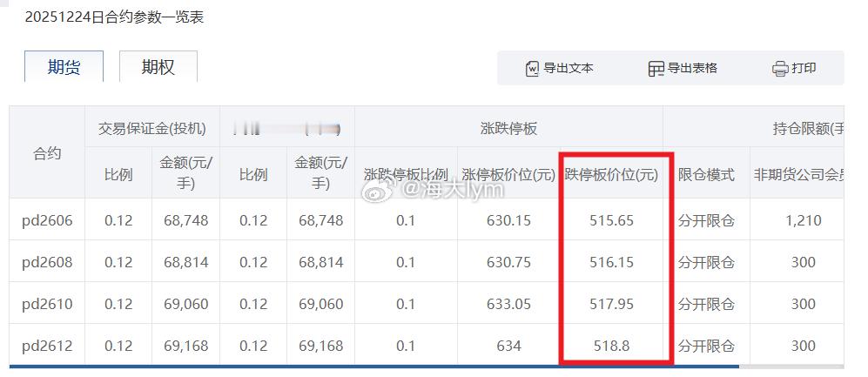Select the 涨跌停板比例 column header
868x377 pixels.
(406, 175)
